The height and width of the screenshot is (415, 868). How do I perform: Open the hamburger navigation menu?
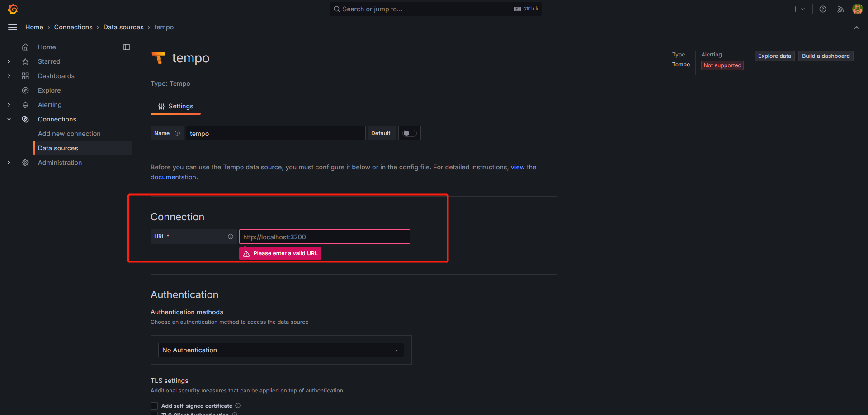click(13, 27)
